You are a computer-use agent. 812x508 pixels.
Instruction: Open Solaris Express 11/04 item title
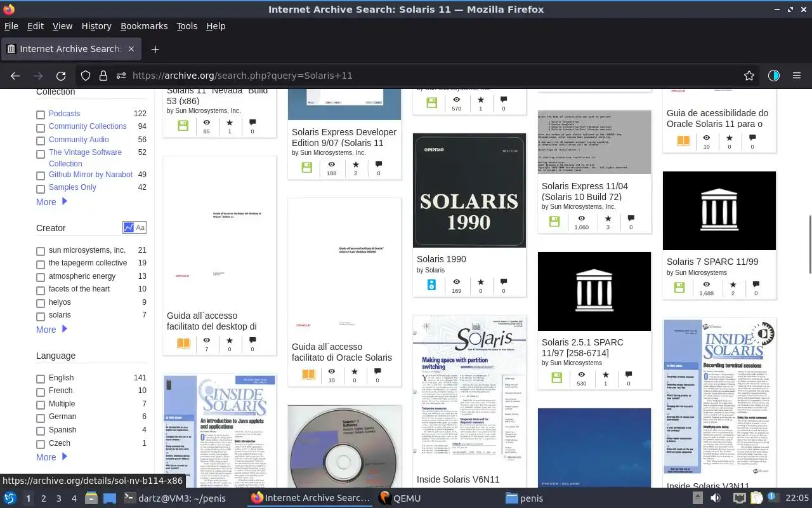click(x=585, y=191)
